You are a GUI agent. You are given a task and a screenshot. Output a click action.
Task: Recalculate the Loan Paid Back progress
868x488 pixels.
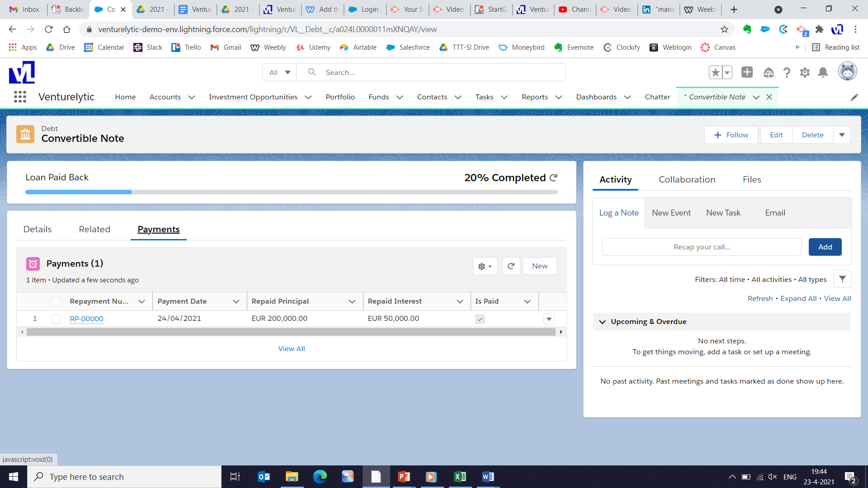[x=553, y=178]
